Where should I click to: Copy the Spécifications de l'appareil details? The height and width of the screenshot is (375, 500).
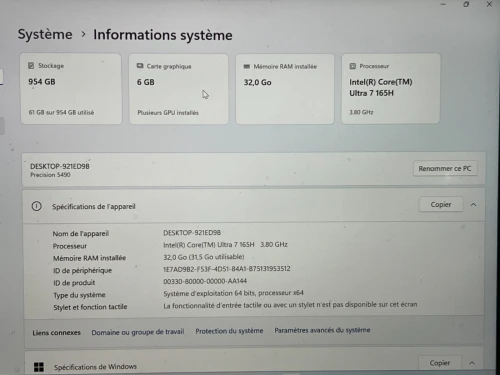pos(441,204)
